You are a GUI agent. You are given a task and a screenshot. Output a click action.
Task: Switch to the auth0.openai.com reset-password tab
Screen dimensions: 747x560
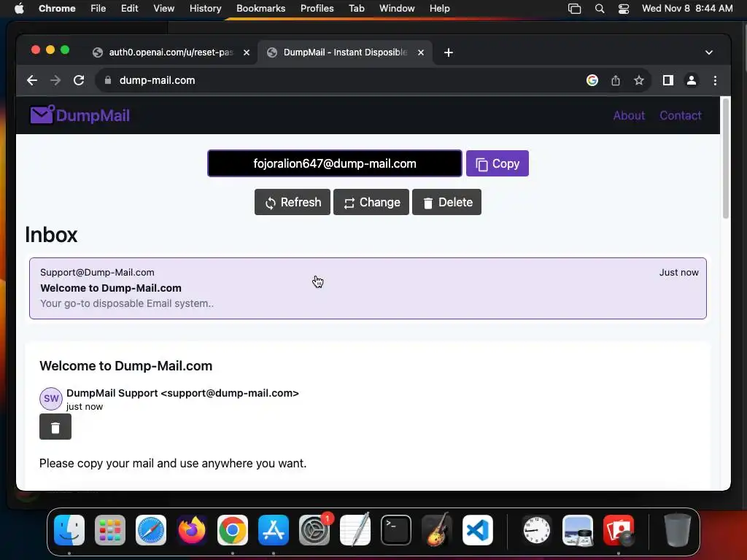click(x=171, y=52)
